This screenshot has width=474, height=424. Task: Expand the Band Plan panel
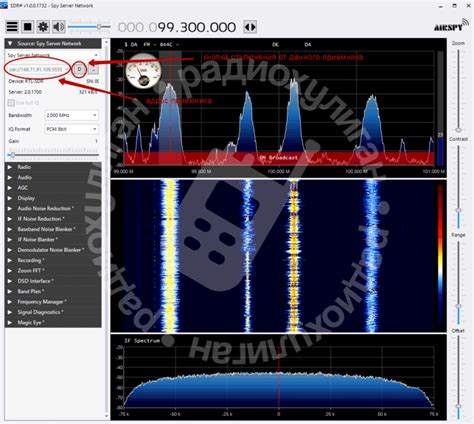coord(53,291)
